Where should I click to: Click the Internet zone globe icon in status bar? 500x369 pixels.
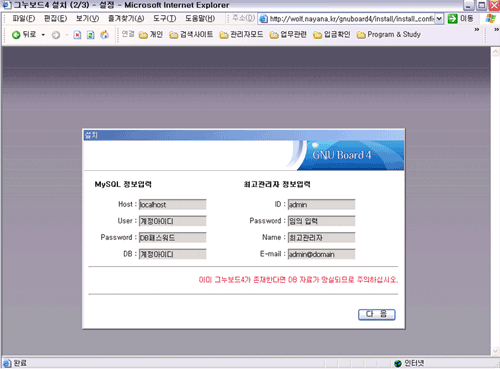[x=397, y=363]
